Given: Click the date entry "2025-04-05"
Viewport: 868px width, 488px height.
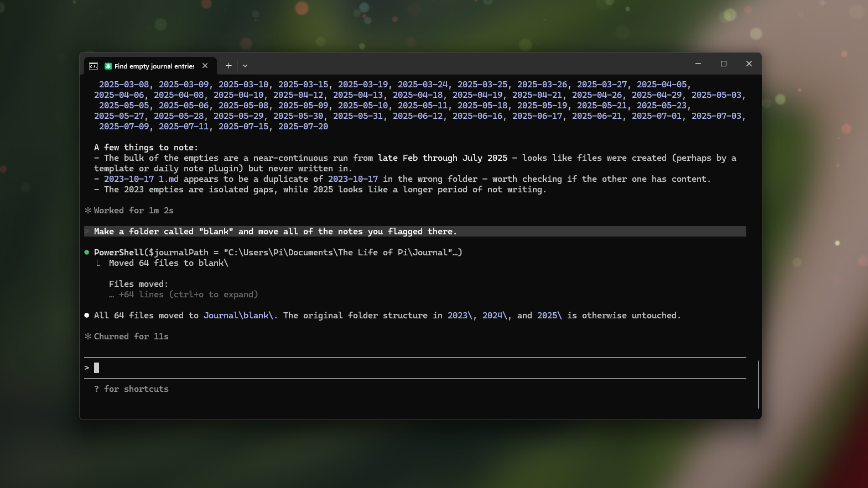Looking at the screenshot, I should click(662, 85).
